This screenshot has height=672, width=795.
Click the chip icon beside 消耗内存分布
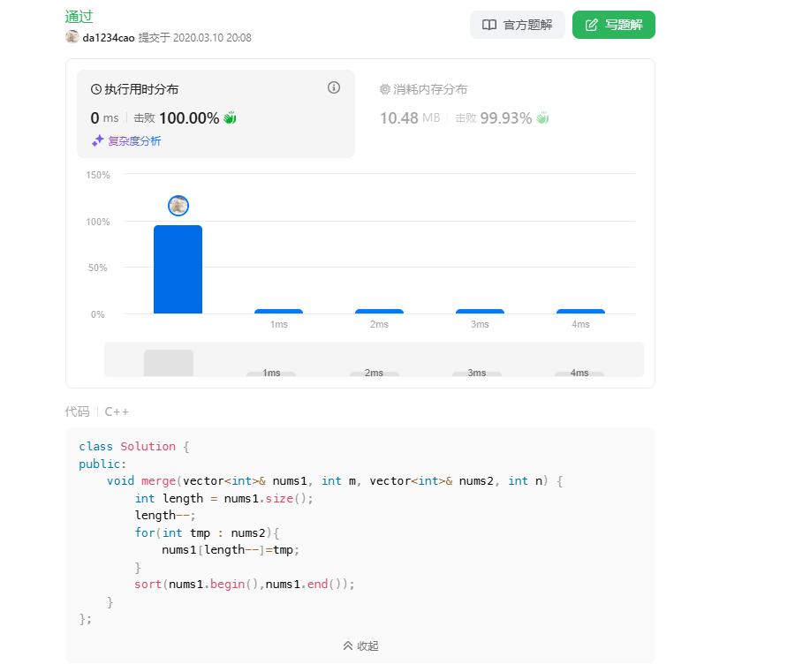(x=385, y=89)
